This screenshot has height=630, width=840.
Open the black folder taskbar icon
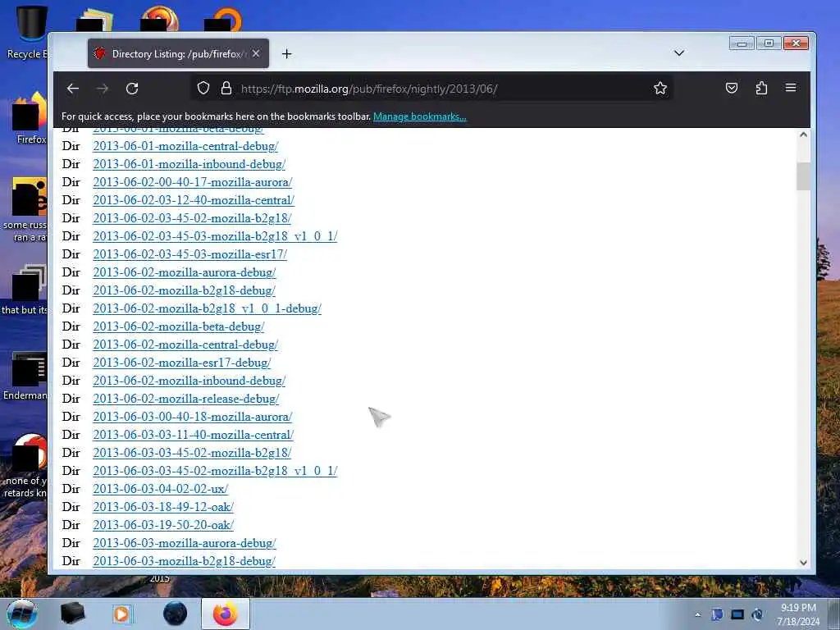[72, 614]
